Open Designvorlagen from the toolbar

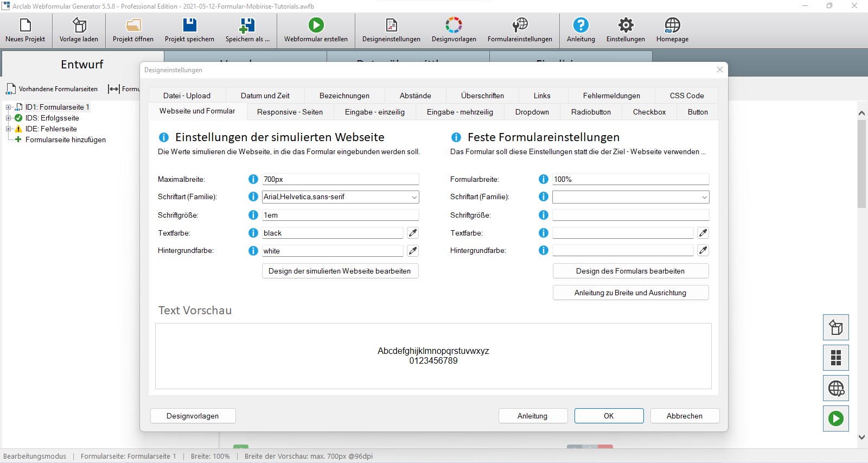coord(454,25)
